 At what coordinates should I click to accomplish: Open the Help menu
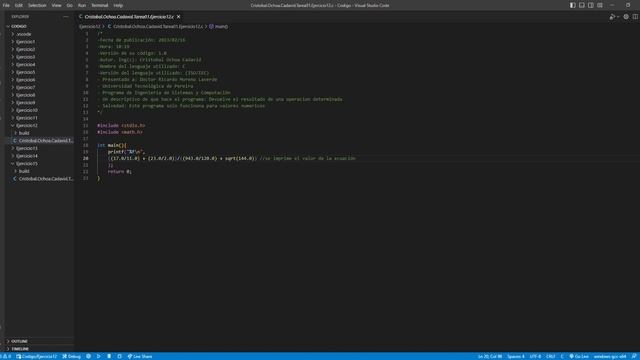[118, 5]
